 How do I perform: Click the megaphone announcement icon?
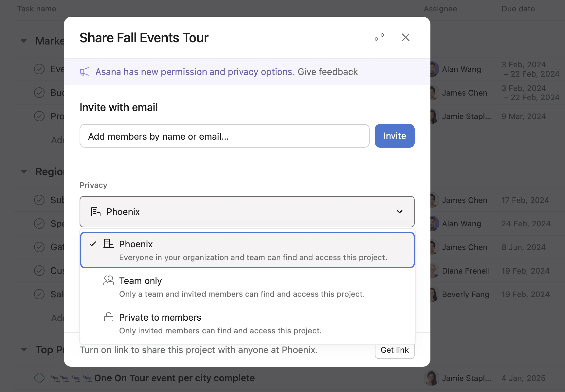(x=85, y=72)
